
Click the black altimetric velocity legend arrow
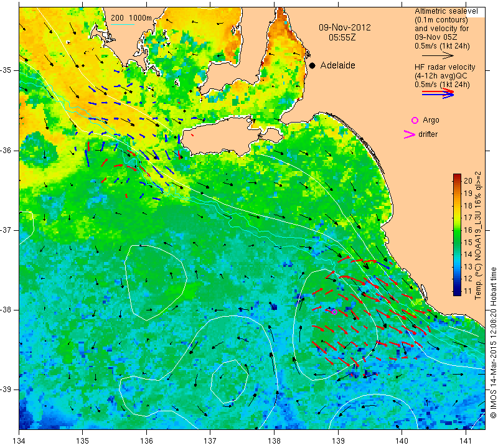[x=438, y=55]
